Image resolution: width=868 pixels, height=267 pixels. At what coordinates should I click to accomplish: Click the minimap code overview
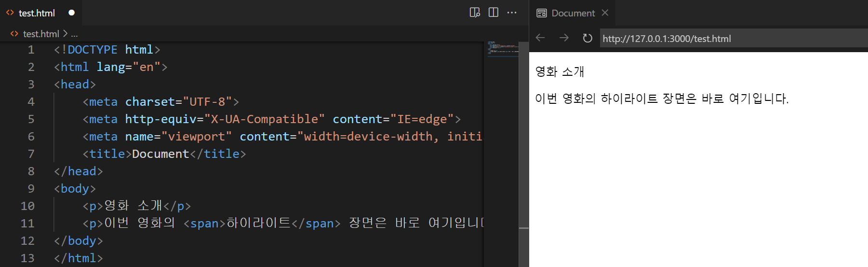coord(503,48)
